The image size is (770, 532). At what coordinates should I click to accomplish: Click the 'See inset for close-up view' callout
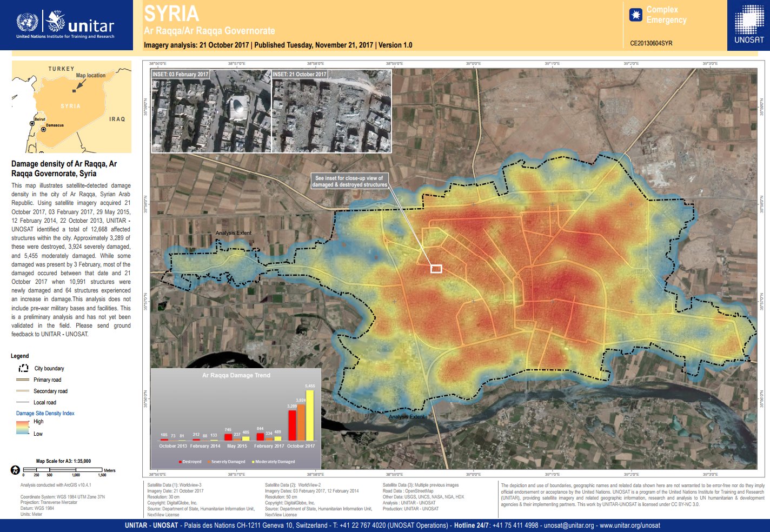coord(349,181)
